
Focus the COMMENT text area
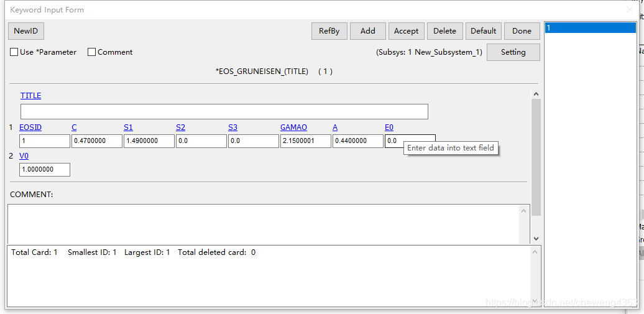tap(263, 224)
